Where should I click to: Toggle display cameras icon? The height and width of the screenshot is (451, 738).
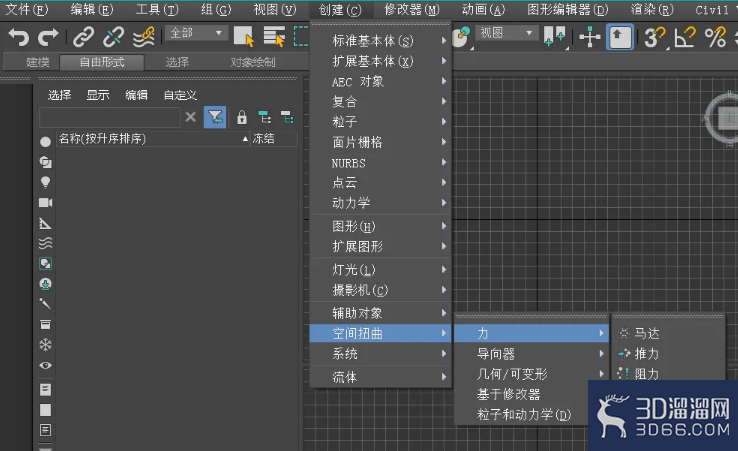pos(45,203)
